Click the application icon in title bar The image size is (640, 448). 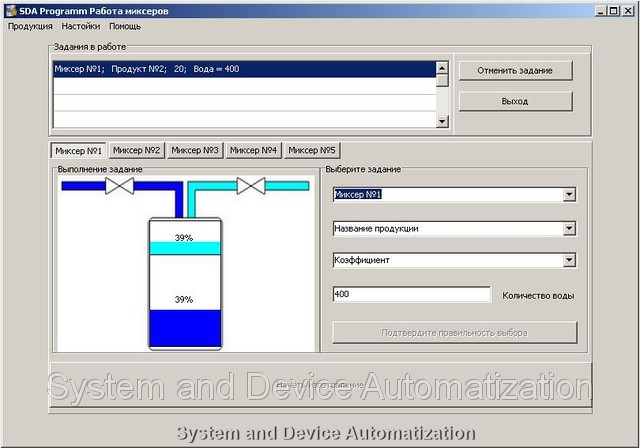(9, 9)
